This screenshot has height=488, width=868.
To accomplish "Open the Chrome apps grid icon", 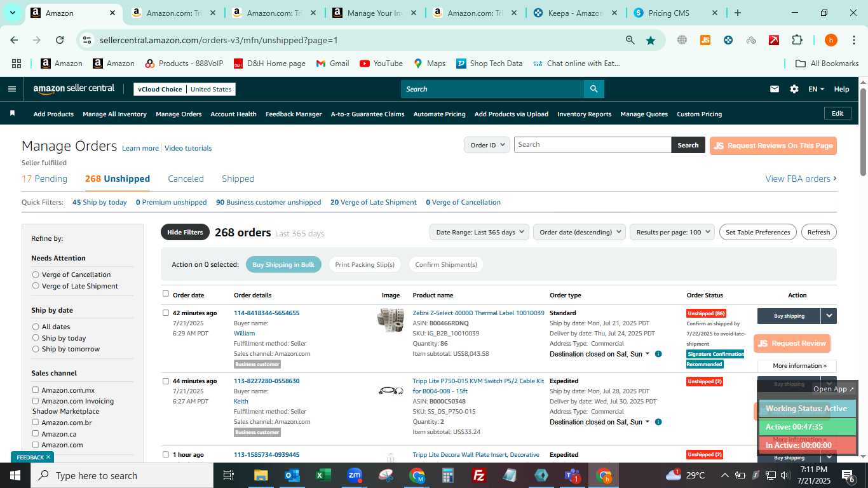I will click(17, 64).
